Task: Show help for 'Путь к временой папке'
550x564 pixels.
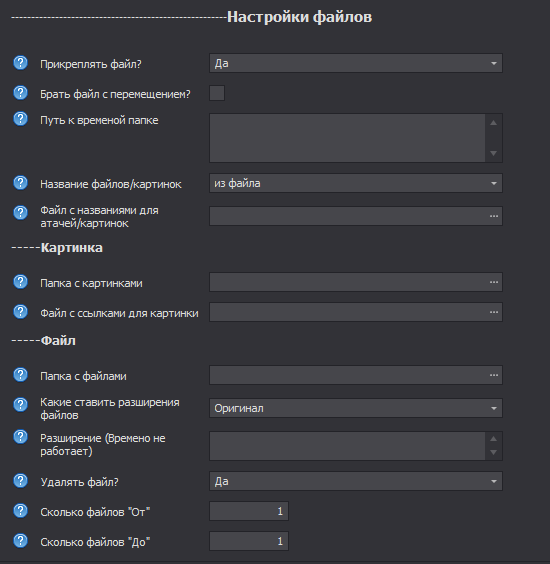Action: click(x=21, y=119)
